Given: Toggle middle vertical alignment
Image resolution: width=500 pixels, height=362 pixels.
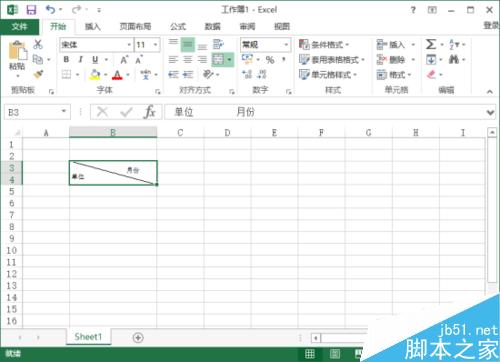Looking at the screenshot, I should click(x=188, y=44).
